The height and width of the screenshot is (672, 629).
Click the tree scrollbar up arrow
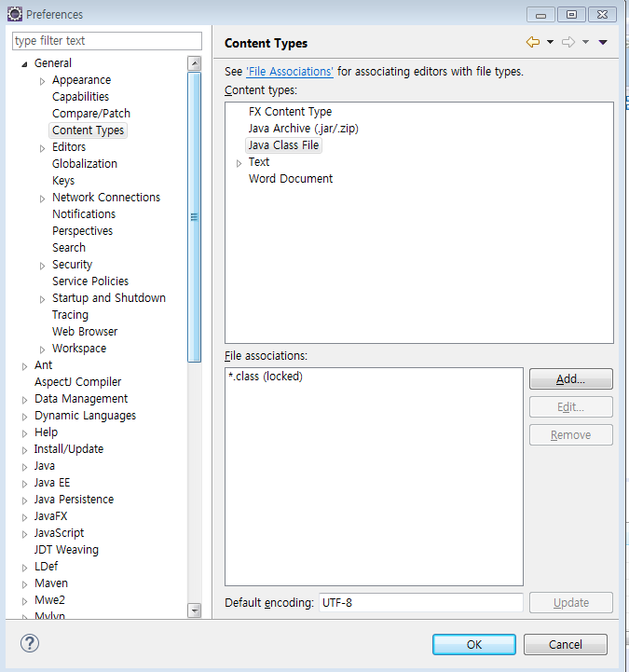tap(195, 63)
